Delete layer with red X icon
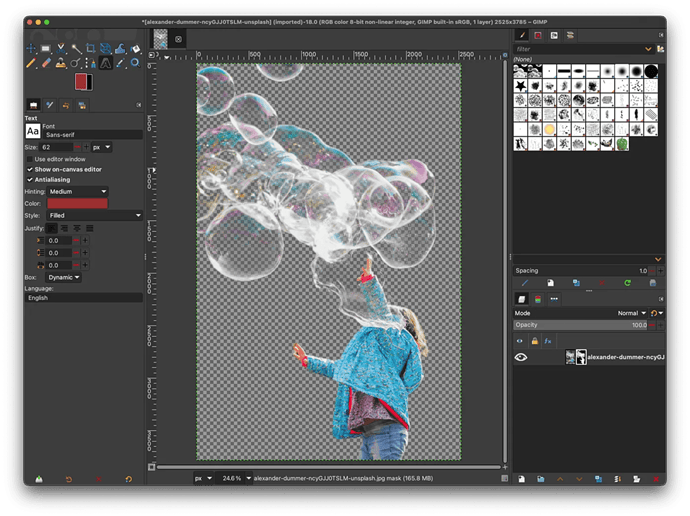Image resolution: width=690 pixels, height=516 pixels. click(x=656, y=479)
